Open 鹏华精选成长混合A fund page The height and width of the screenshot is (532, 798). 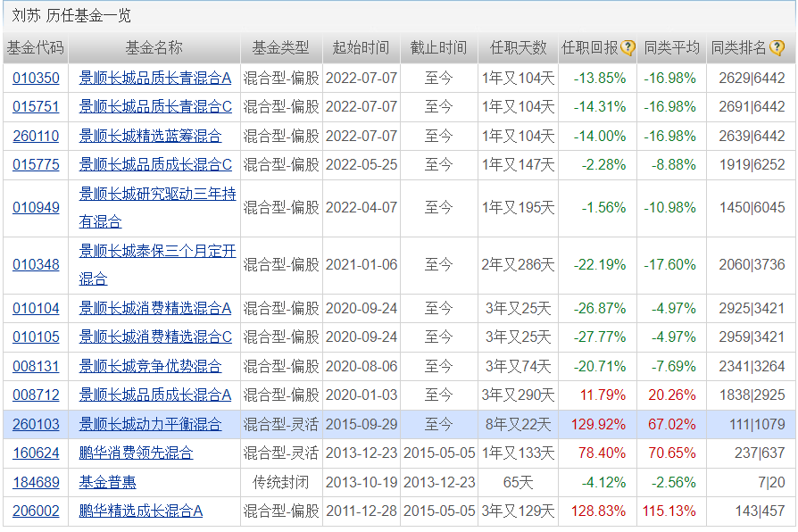coord(141,511)
